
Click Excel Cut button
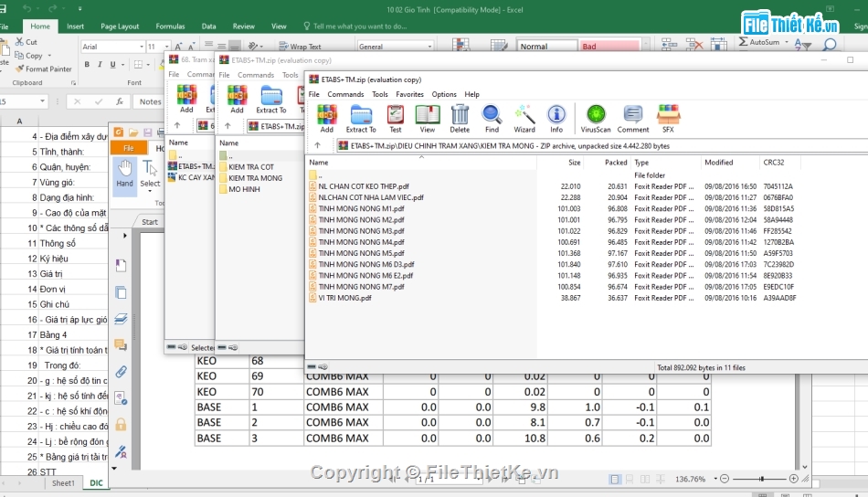(26, 41)
